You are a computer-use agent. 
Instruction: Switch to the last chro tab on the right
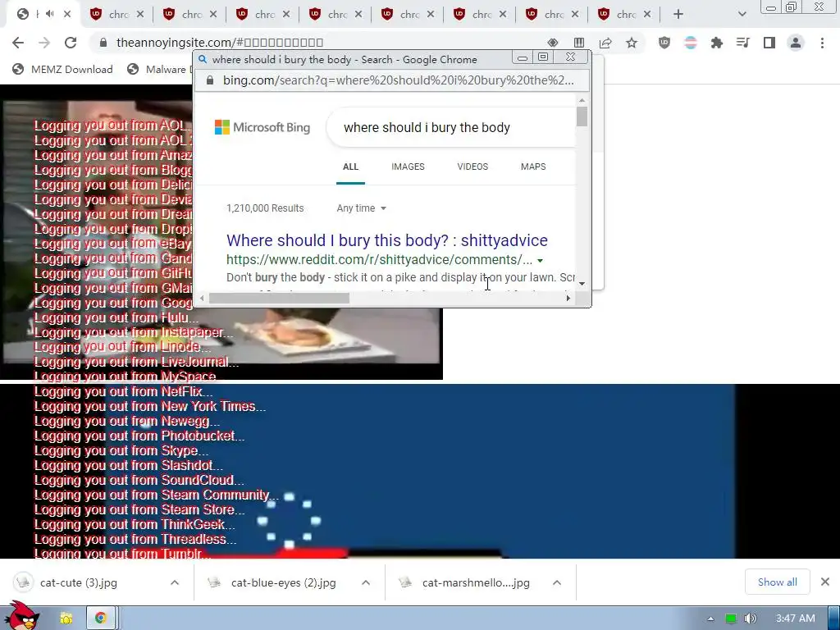pyautogui.click(x=624, y=15)
